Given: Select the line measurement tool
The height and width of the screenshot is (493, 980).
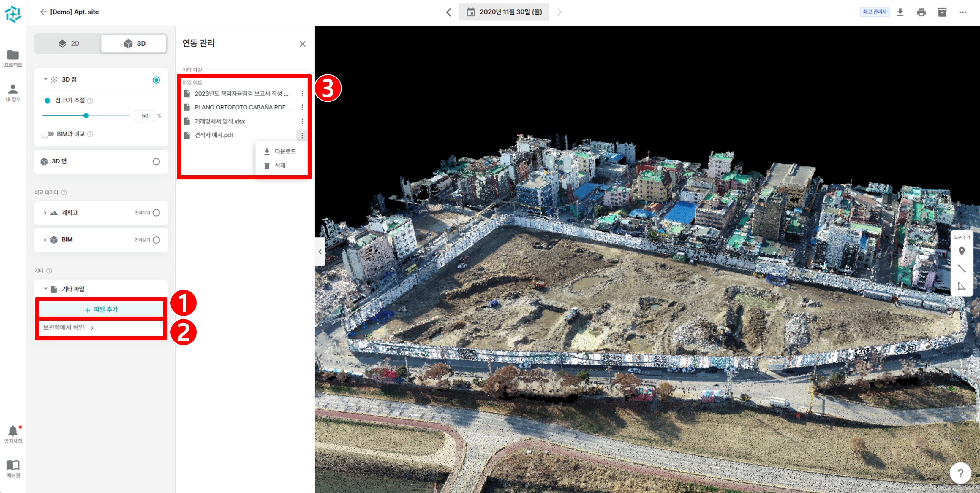Looking at the screenshot, I should click(x=961, y=268).
